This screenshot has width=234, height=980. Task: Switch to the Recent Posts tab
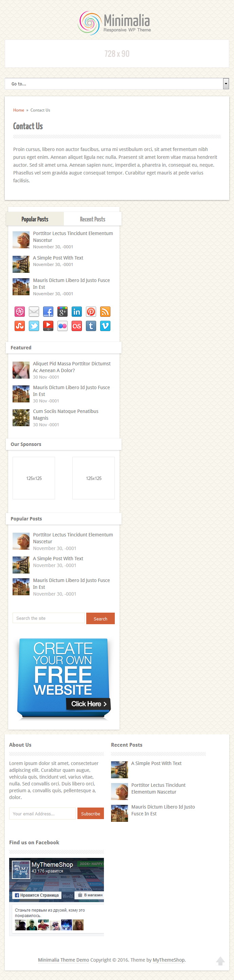click(x=92, y=219)
